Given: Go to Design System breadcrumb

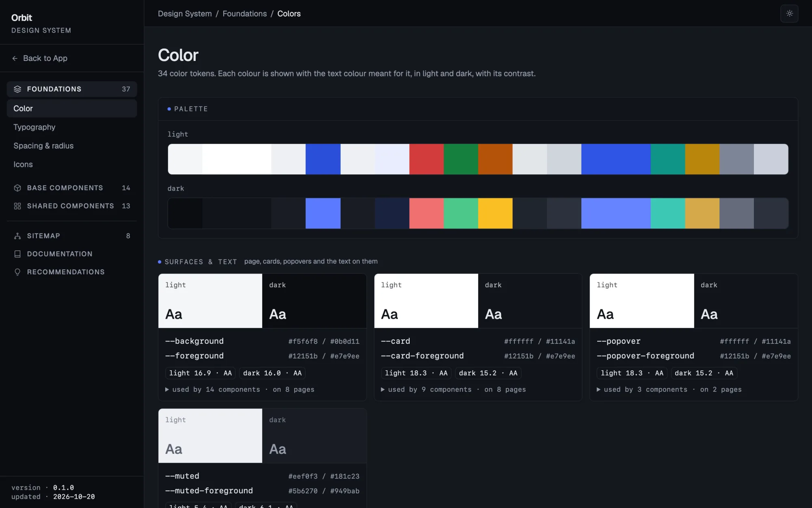Looking at the screenshot, I should tap(185, 13).
